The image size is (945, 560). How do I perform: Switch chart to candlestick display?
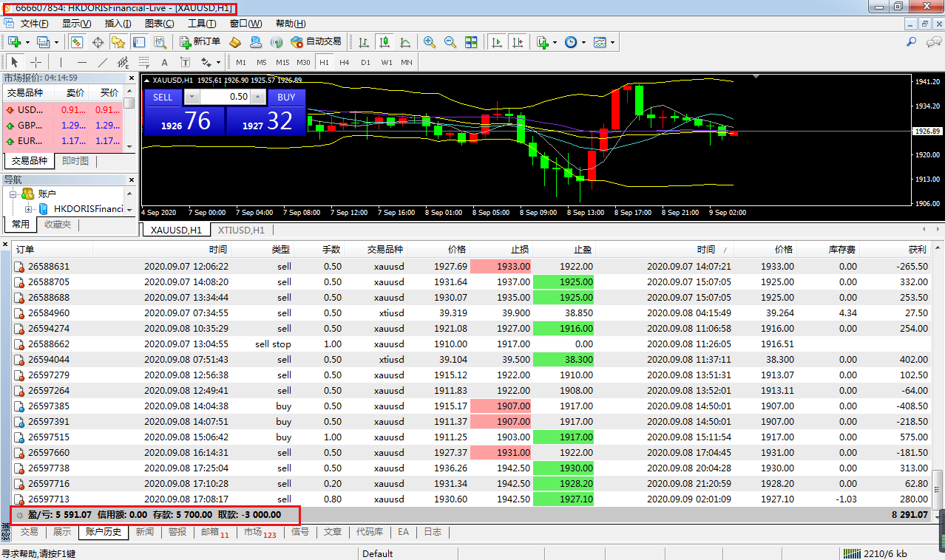(x=384, y=42)
